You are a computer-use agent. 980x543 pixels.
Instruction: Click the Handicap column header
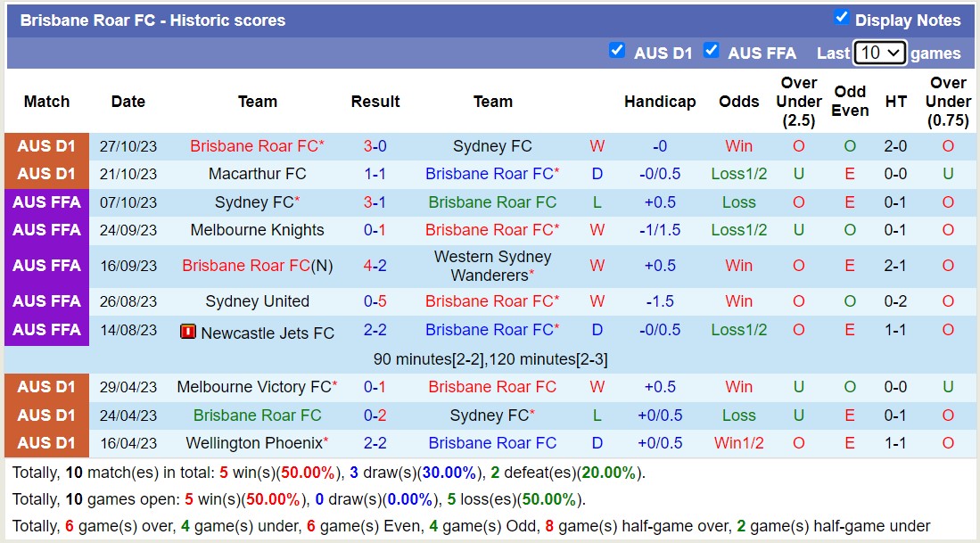coord(660,101)
